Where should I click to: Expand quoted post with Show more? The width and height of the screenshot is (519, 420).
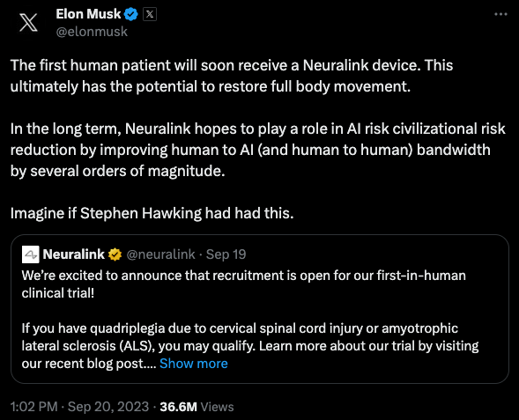194,364
